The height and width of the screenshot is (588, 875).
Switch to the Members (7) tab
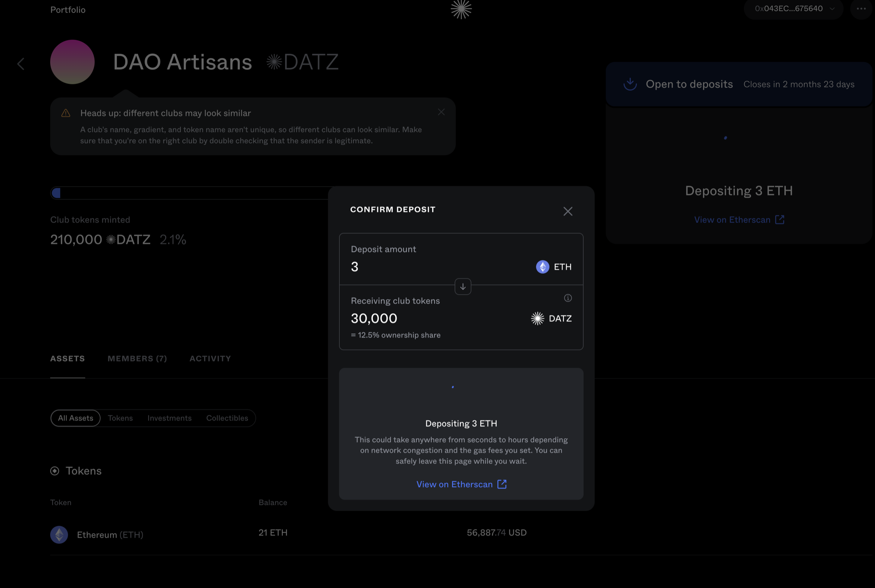[x=137, y=358]
